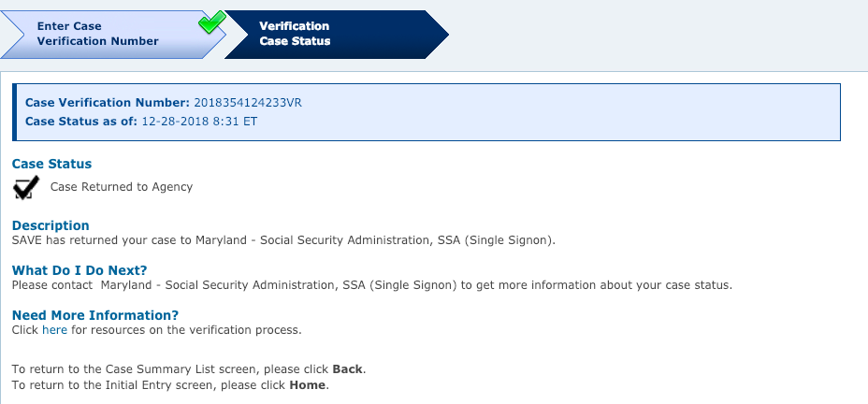
Task: Open the 'here' resources link
Action: click(55, 330)
